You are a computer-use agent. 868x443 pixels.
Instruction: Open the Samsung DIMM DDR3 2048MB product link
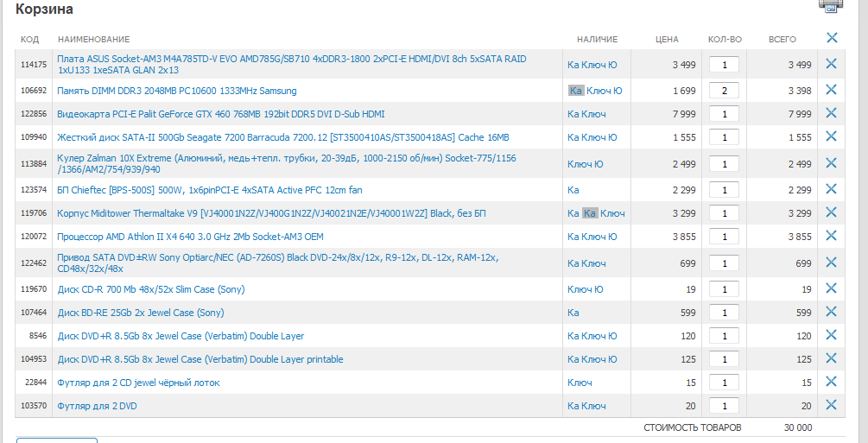pyautogui.click(x=176, y=91)
